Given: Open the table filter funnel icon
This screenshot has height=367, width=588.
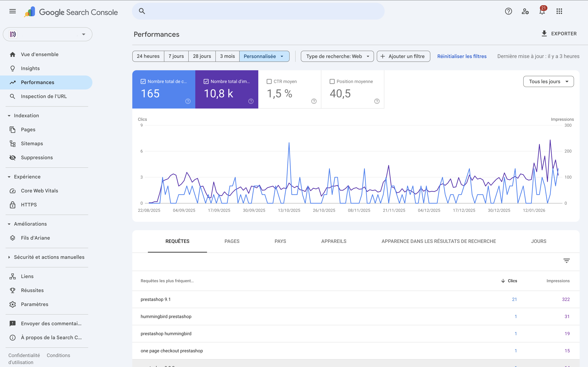Looking at the screenshot, I should [x=567, y=260].
